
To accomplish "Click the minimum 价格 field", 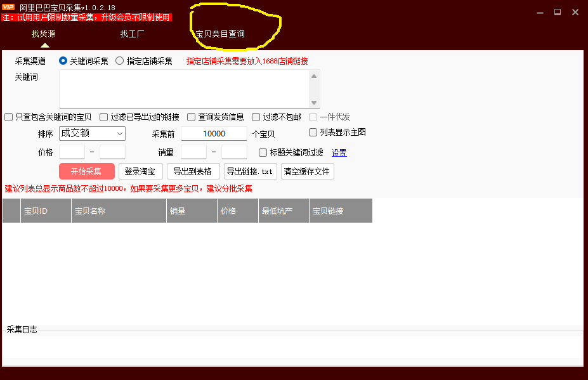I will click(x=72, y=152).
